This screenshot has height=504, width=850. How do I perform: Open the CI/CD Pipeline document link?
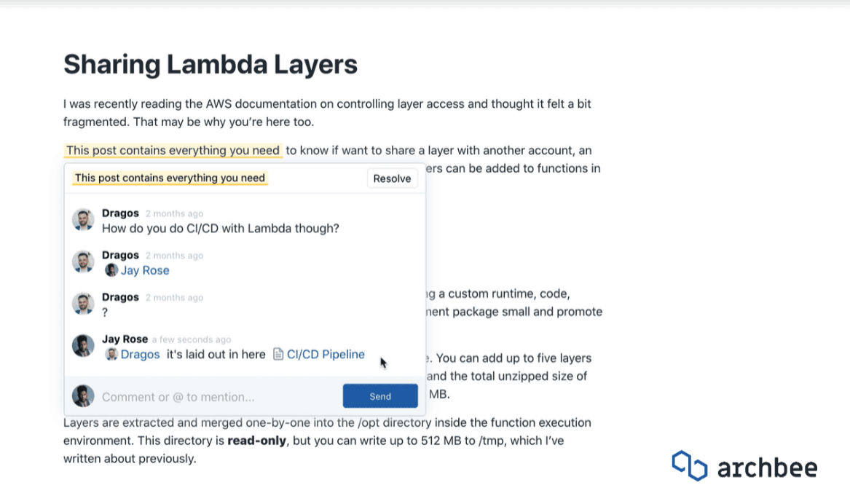(326, 355)
